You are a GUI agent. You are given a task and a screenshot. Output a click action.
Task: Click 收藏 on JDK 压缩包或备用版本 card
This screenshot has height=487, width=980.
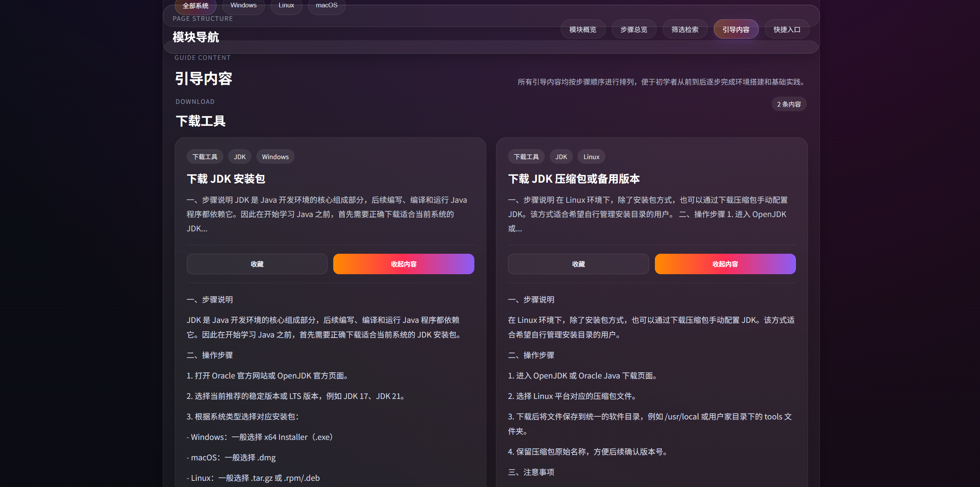578,264
